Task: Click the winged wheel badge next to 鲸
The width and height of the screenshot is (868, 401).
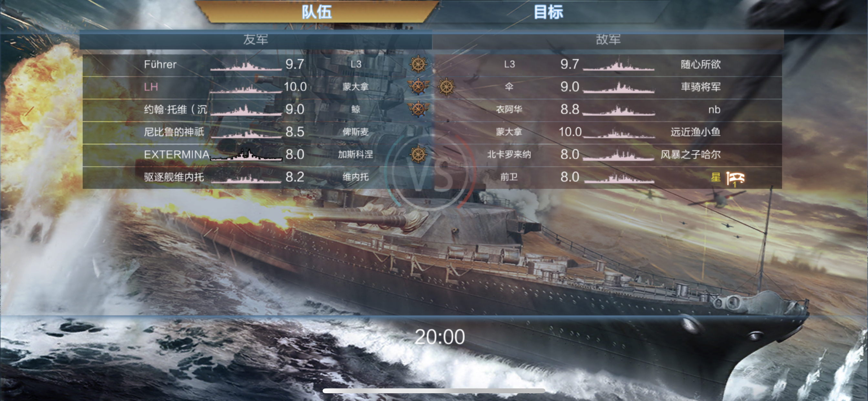Action: [x=418, y=109]
